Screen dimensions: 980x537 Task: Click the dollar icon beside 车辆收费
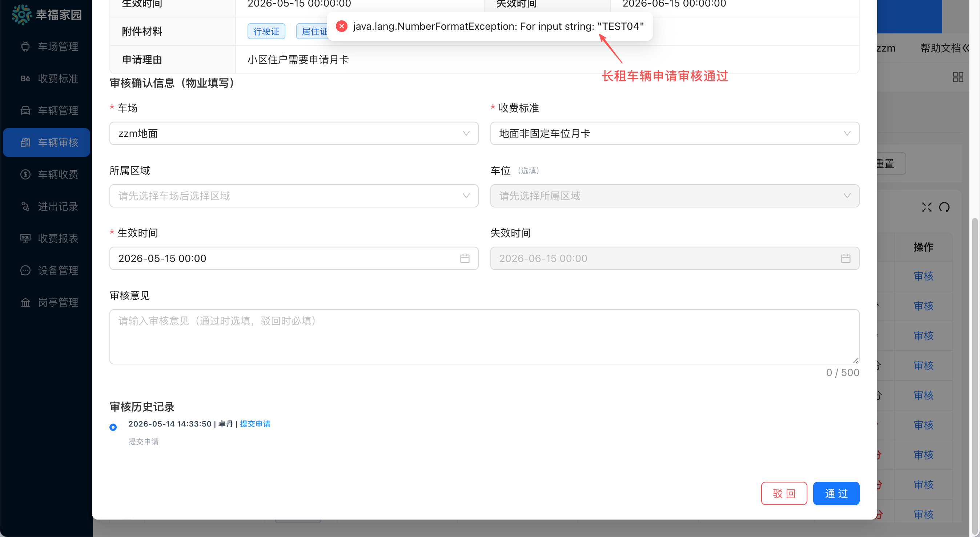click(x=25, y=174)
